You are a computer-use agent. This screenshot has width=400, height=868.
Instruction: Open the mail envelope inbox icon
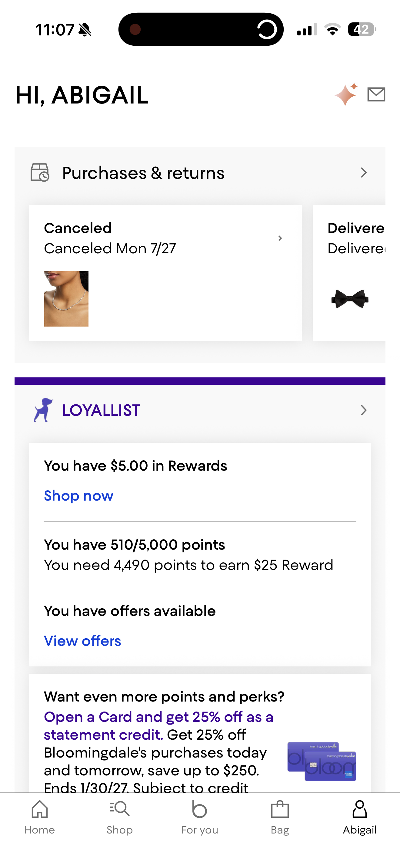[376, 94]
